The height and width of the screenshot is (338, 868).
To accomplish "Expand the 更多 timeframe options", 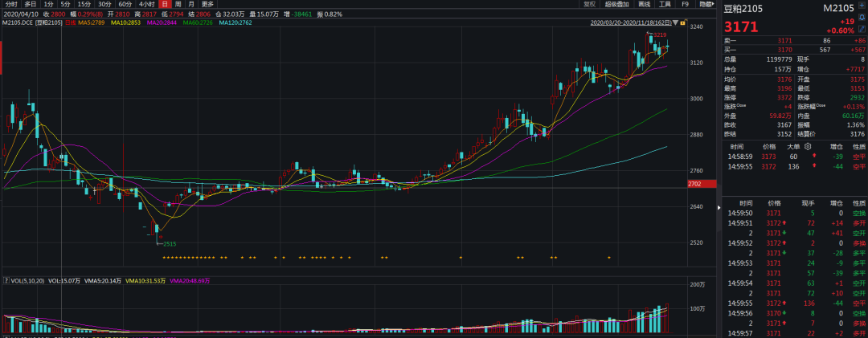I will (x=207, y=4).
